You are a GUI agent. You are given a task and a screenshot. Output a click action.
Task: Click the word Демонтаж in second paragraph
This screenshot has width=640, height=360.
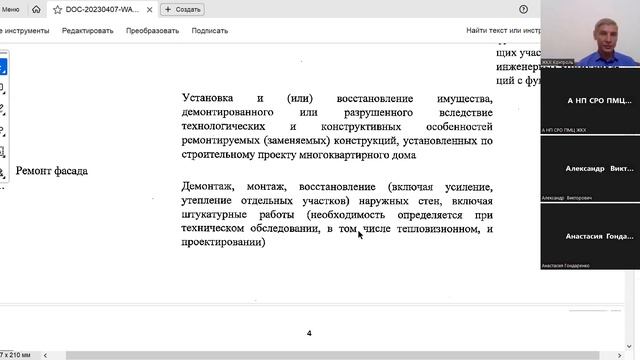coord(207,187)
